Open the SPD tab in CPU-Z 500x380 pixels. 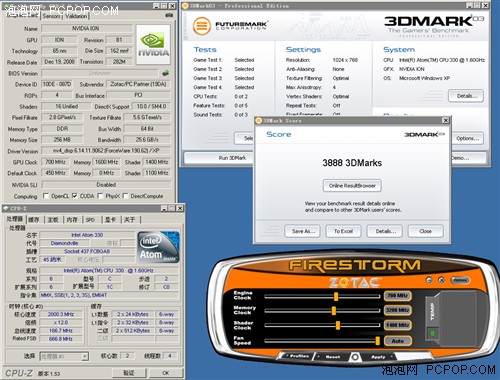[x=90, y=220]
